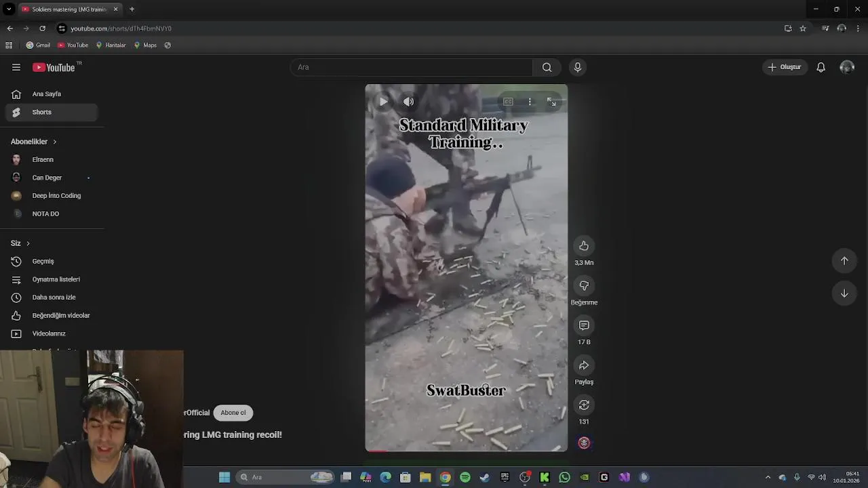Open the Haritalar bookmark
Image resolution: width=868 pixels, height=488 pixels.
click(x=111, y=45)
